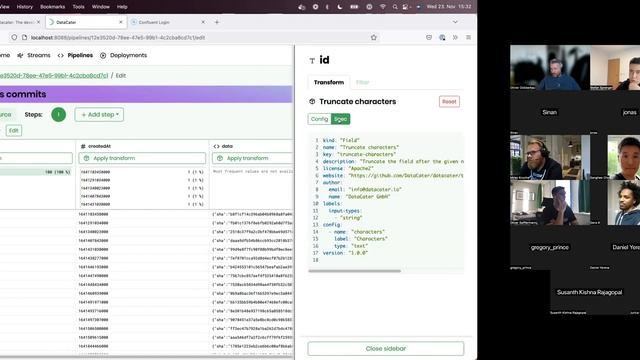640x360 pixels.
Task: Open the Help menu
Action: (122, 7)
